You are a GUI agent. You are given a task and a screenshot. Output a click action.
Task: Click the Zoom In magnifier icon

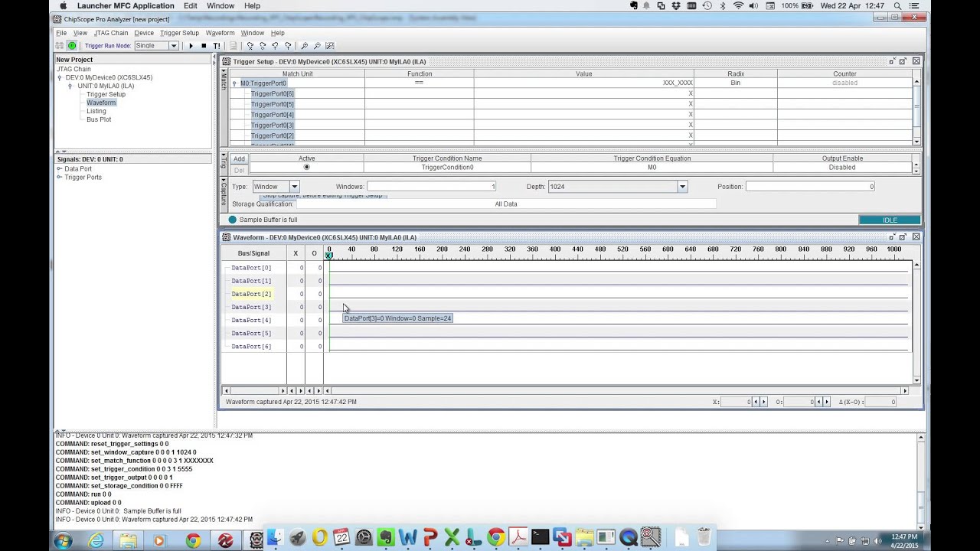pyautogui.click(x=305, y=46)
